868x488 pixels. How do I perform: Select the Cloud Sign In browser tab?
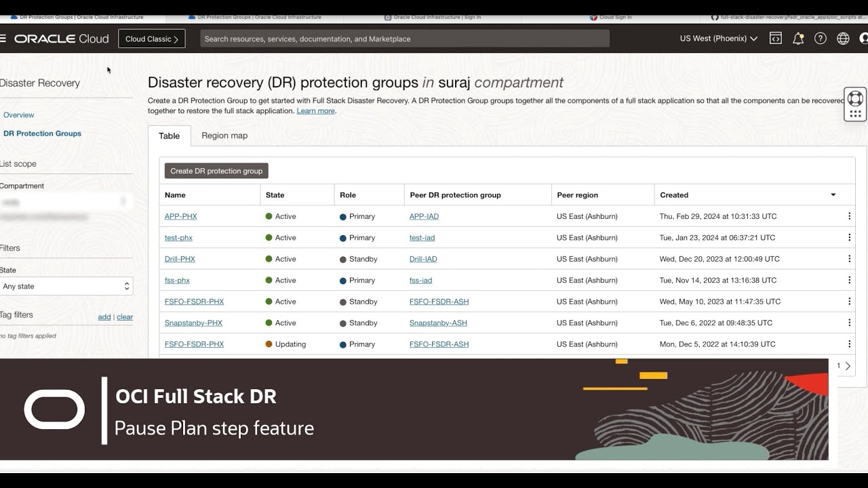[x=611, y=17]
